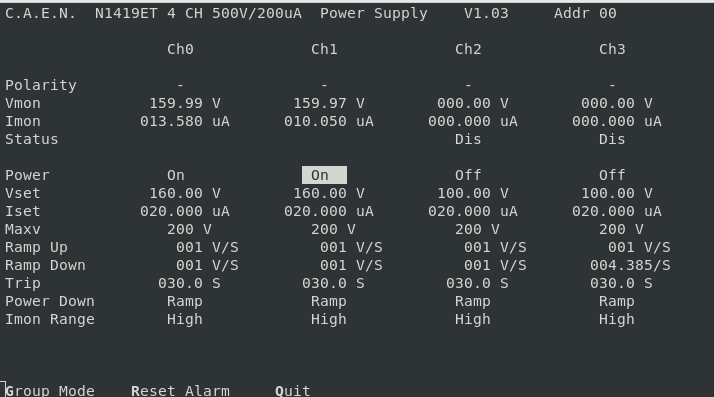Screen dimensions: 714x397
Task: Click Ch2 Ramp Up 001 V/S
Action: click(495, 247)
